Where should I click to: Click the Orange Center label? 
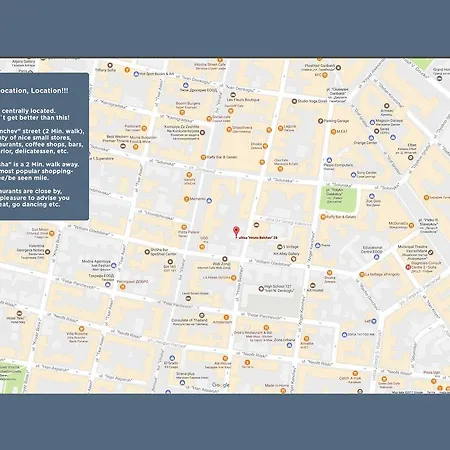pos(365,143)
